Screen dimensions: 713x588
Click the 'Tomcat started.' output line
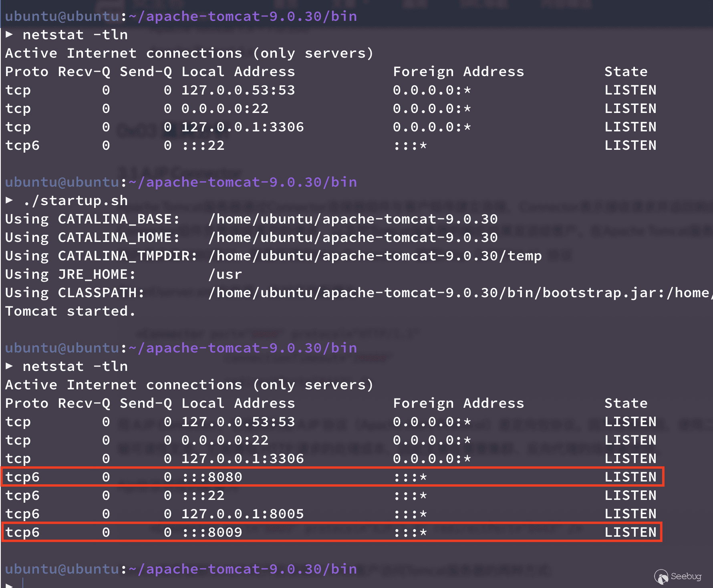pos(70,311)
